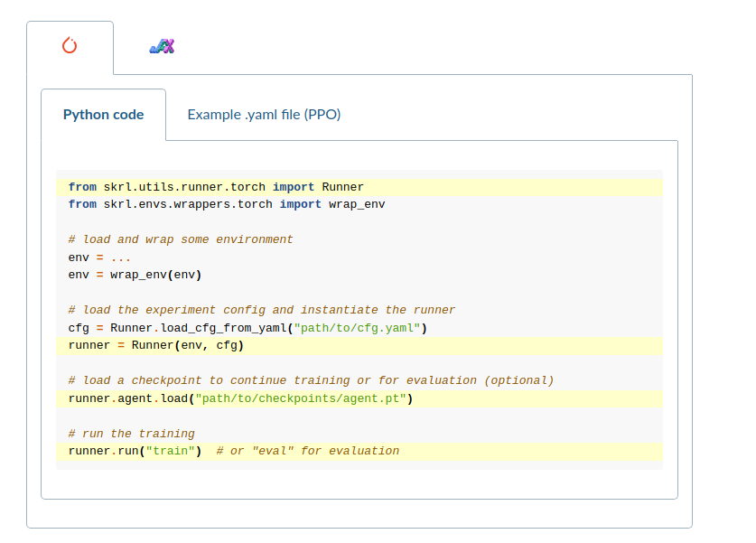Click comment about loading a checkpoint
The width and height of the screenshot is (756, 543).
pos(311,380)
